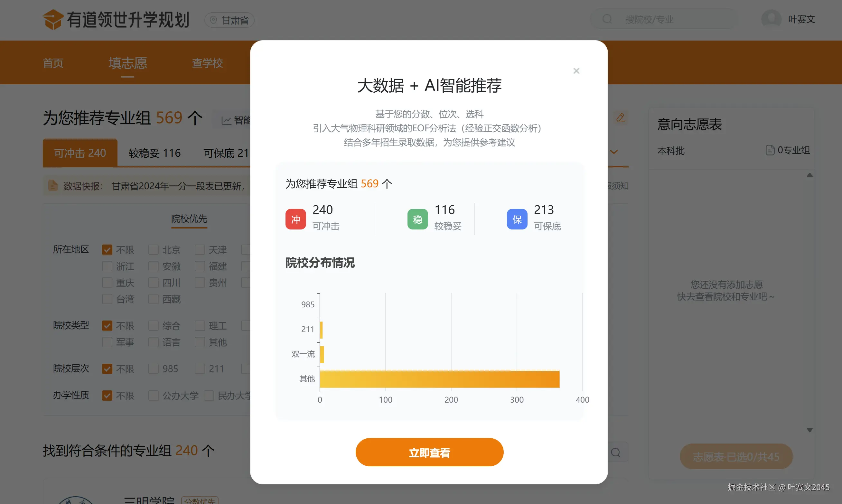Click the 立即查看 button

pos(429,453)
